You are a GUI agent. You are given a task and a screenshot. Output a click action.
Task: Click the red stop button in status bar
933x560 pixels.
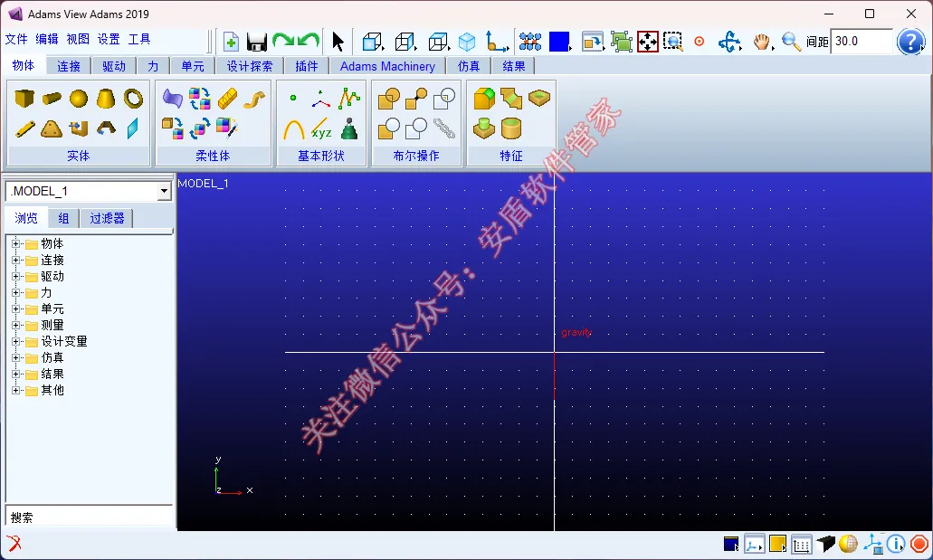[x=919, y=544]
